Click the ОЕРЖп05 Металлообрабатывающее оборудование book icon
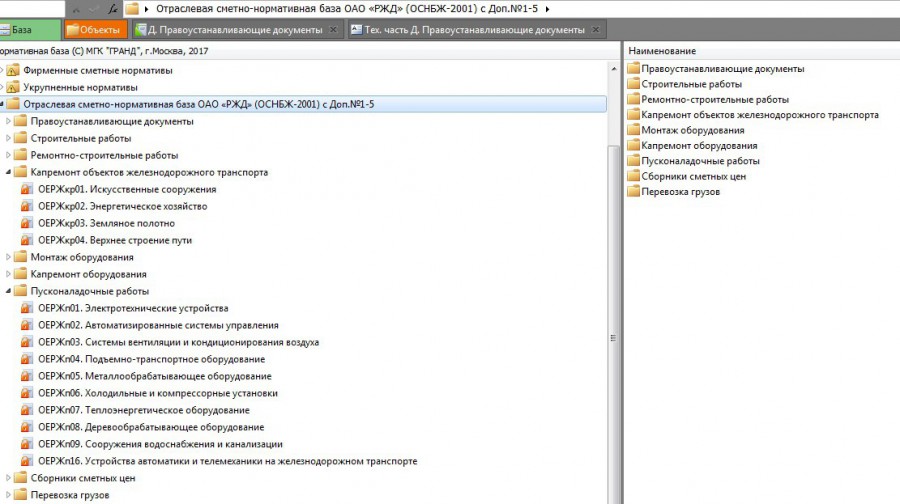900x504 pixels. click(x=27, y=376)
